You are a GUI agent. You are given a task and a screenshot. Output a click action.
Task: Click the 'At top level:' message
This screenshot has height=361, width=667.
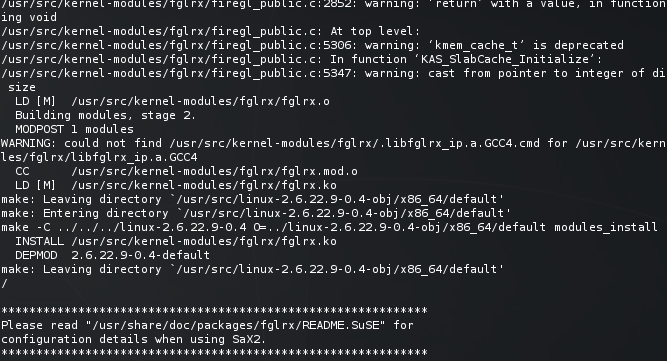pyautogui.click(x=375, y=31)
